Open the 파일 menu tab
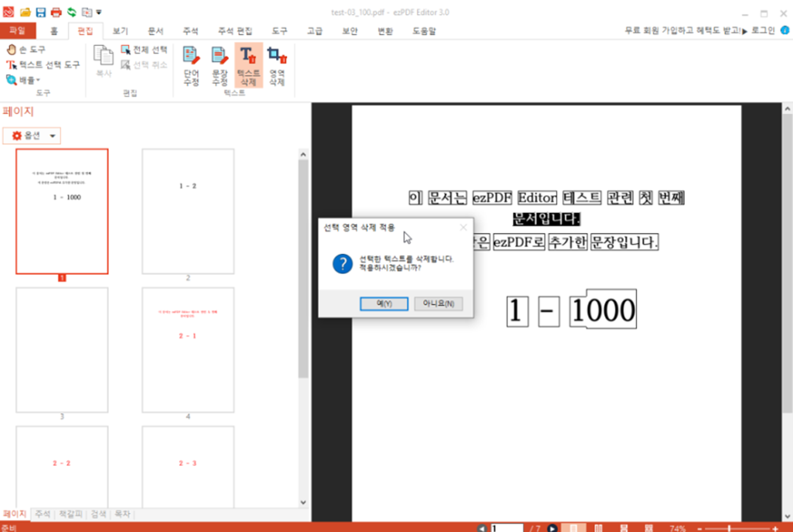The width and height of the screenshot is (793, 532). point(18,31)
